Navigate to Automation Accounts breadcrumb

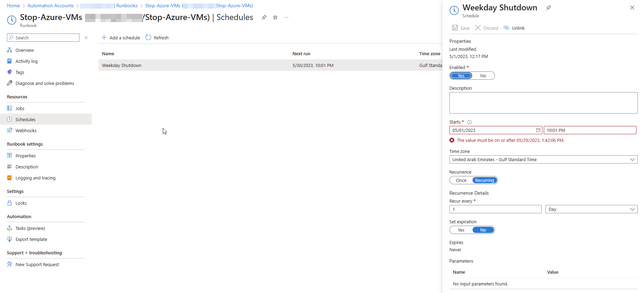(x=50, y=6)
